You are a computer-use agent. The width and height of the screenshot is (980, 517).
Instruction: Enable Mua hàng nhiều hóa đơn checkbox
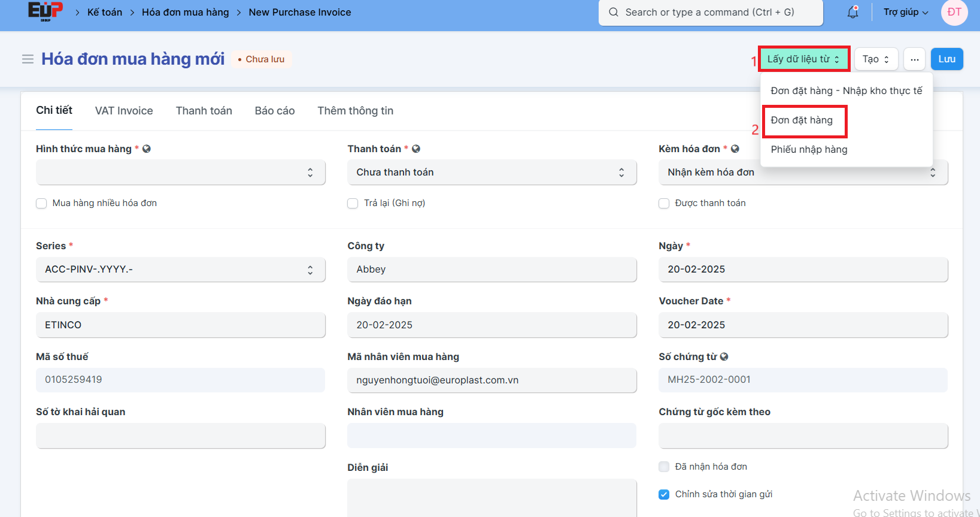[x=41, y=204]
